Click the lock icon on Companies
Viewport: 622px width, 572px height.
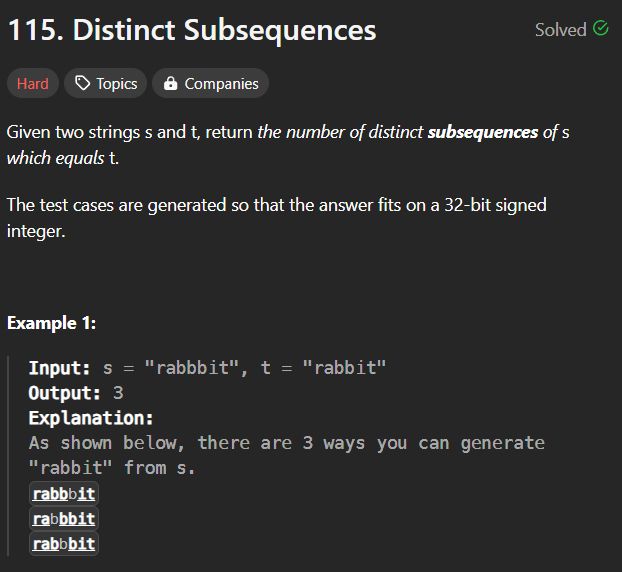[x=170, y=83]
